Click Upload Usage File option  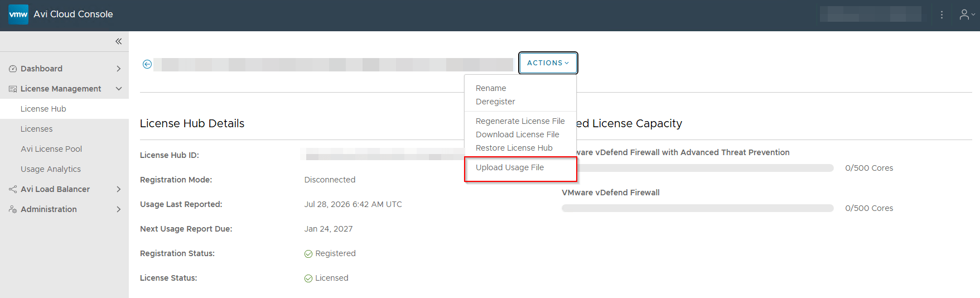click(510, 167)
